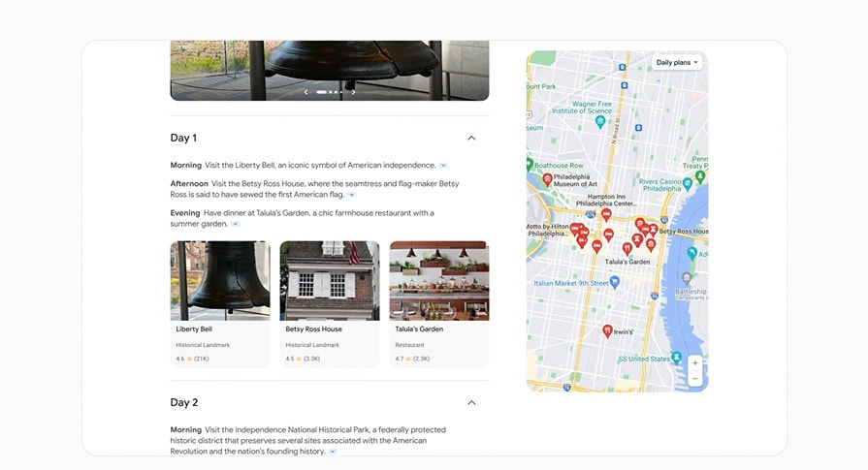Go to the previous carousel image
Screen dimensions: 868x470
coord(306,92)
